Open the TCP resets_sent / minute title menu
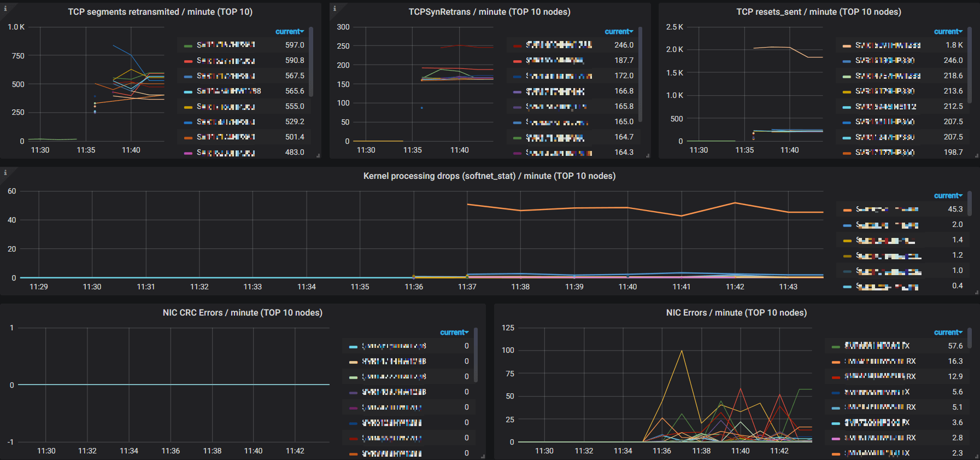Screen dimensions: 980x460 click(818, 12)
